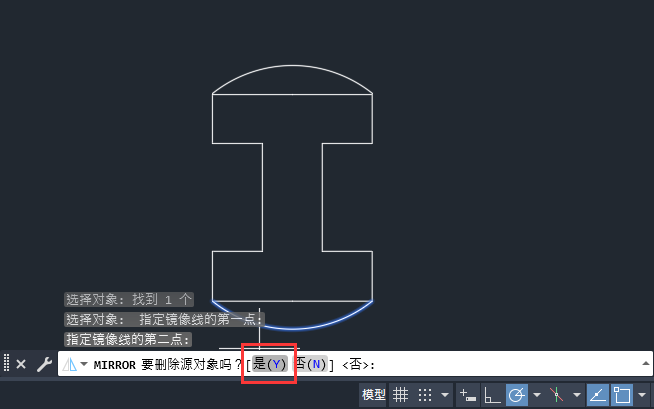This screenshot has height=409, width=654.
Task: Switch to 模型 model space button
Action: [373, 394]
